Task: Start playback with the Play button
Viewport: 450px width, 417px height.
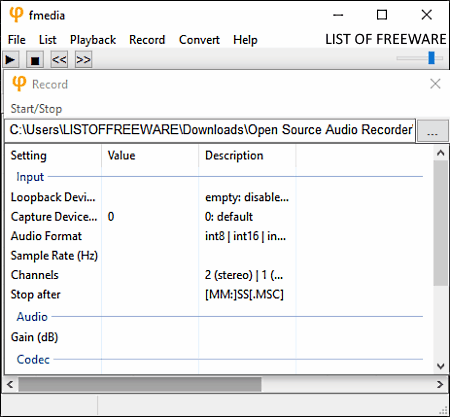Action: (11, 60)
